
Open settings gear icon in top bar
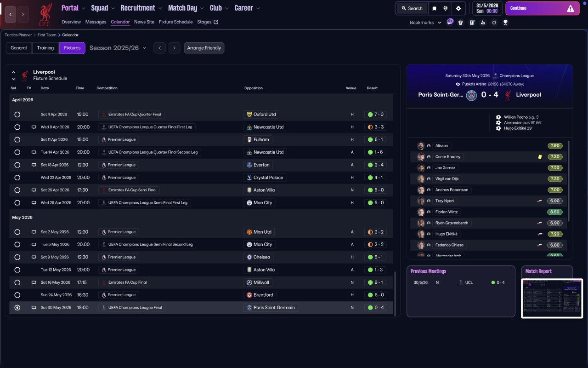(458, 8)
